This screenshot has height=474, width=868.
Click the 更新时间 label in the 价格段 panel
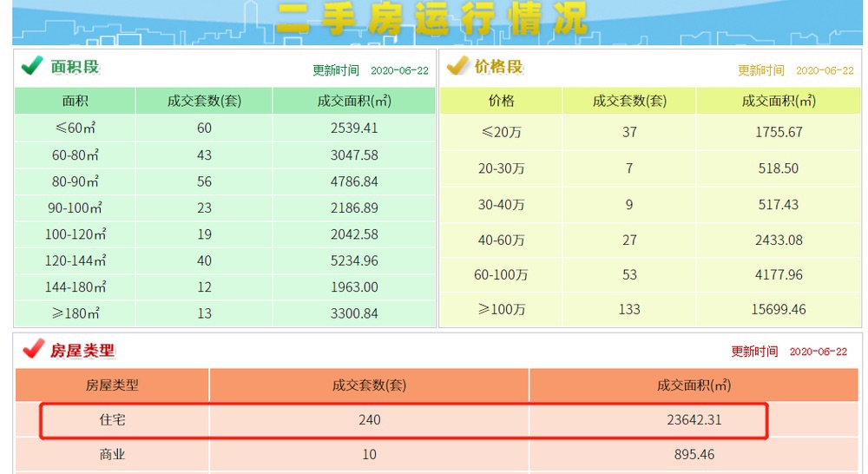[760, 70]
